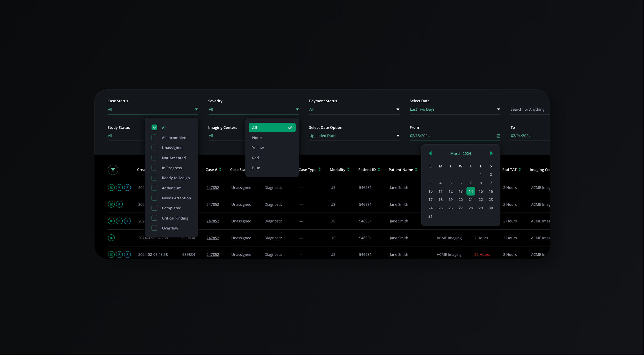
Task: Go to previous month in calendar
Action: [430, 153]
